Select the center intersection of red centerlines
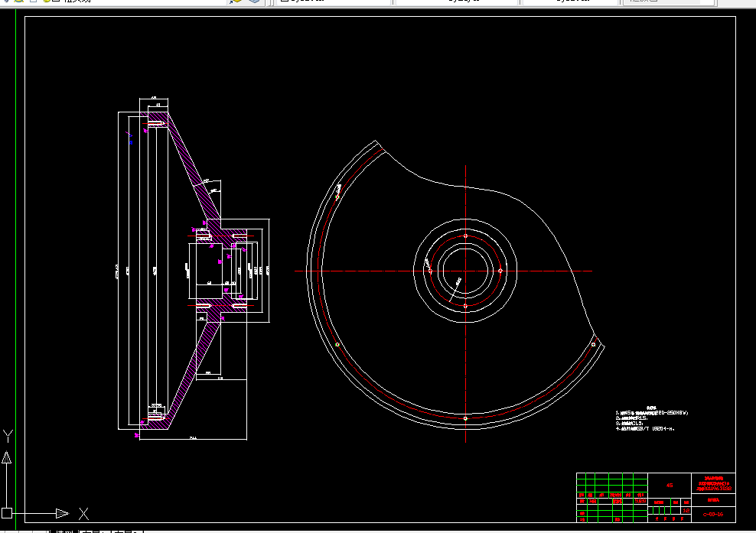Image resolution: width=756 pixels, height=533 pixels. [x=466, y=271]
